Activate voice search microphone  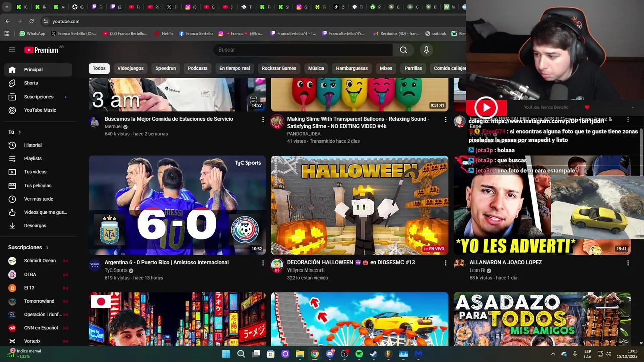tap(426, 50)
